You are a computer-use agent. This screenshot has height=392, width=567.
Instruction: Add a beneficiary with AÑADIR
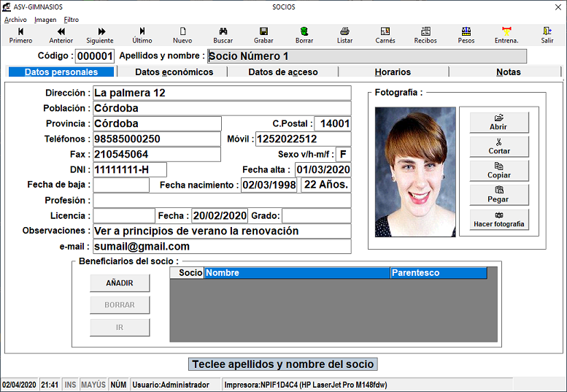pos(120,283)
